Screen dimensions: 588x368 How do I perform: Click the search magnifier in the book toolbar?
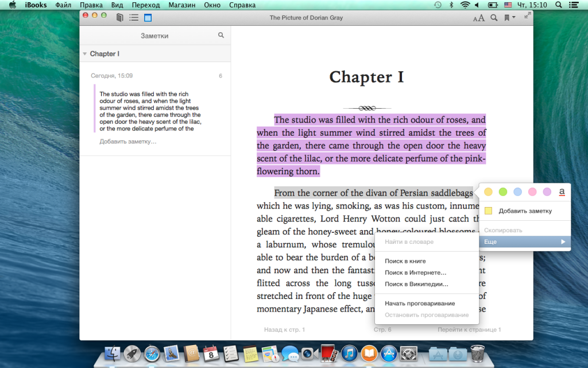point(494,17)
